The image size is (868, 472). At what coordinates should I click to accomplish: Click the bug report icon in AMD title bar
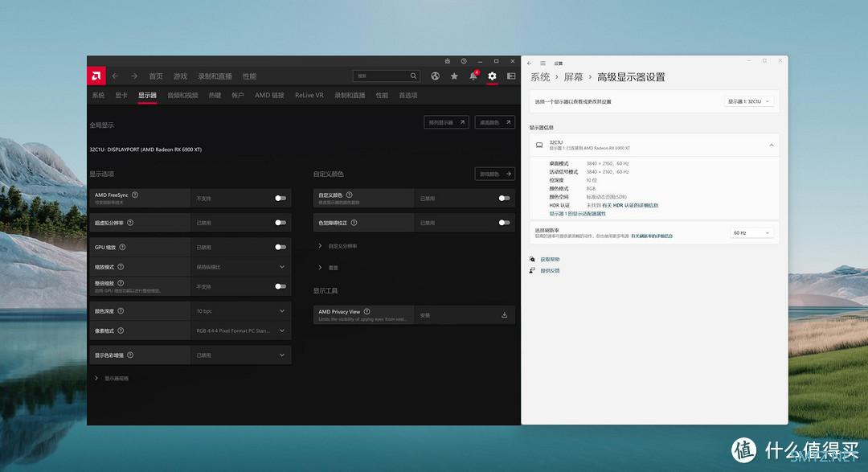448,61
